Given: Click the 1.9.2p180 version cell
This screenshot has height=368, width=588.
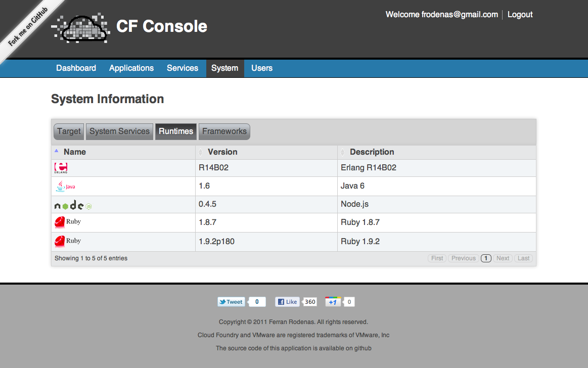Looking at the screenshot, I should [x=266, y=242].
